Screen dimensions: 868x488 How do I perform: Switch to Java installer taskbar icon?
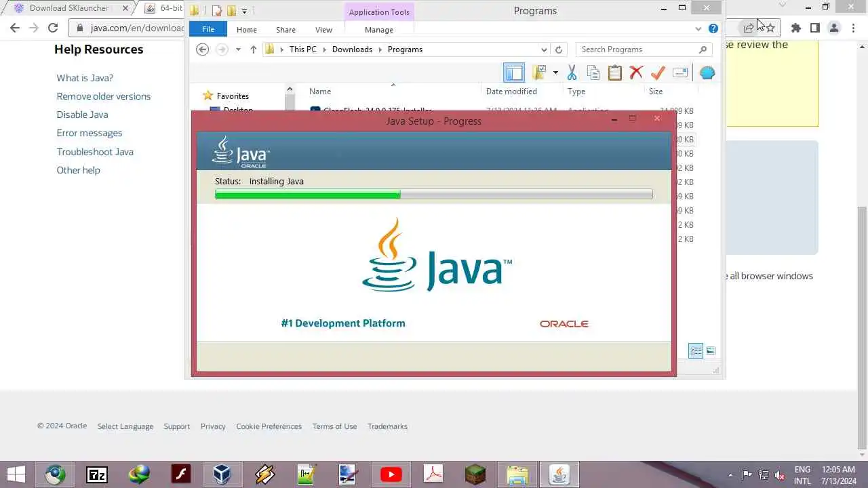click(x=559, y=474)
